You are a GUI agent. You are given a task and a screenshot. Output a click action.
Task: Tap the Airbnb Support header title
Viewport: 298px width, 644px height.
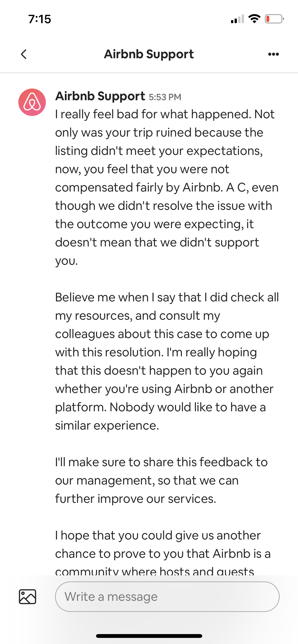pyautogui.click(x=149, y=54)
